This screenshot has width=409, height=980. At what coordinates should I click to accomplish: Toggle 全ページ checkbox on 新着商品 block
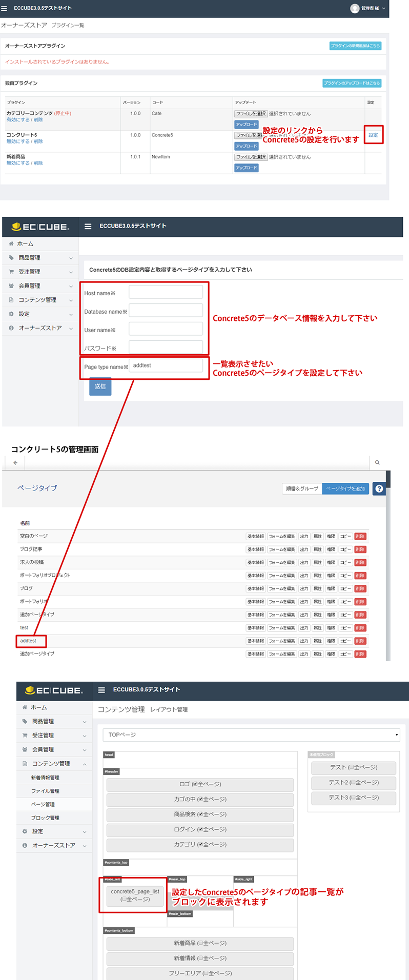(x=200, y=943)
